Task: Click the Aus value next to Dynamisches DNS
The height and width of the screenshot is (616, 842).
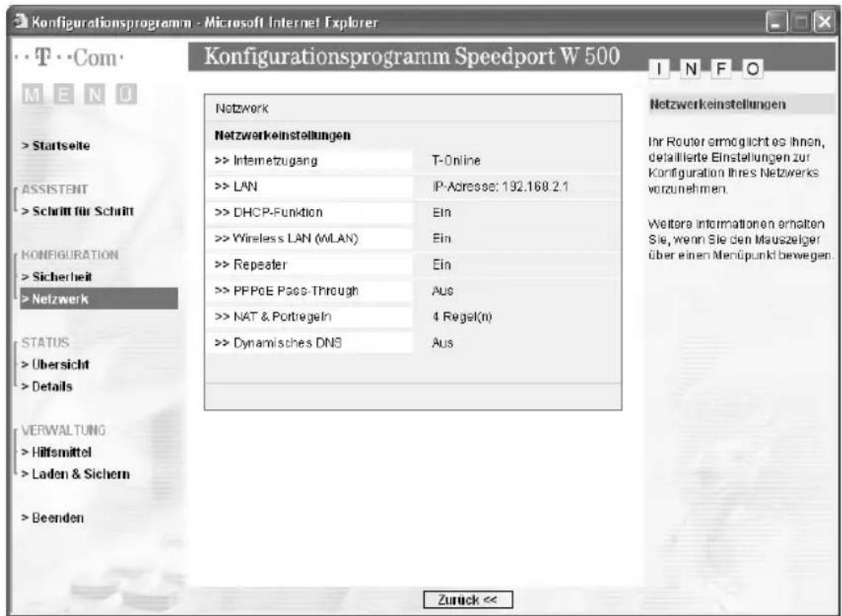Action: (442, 343)
